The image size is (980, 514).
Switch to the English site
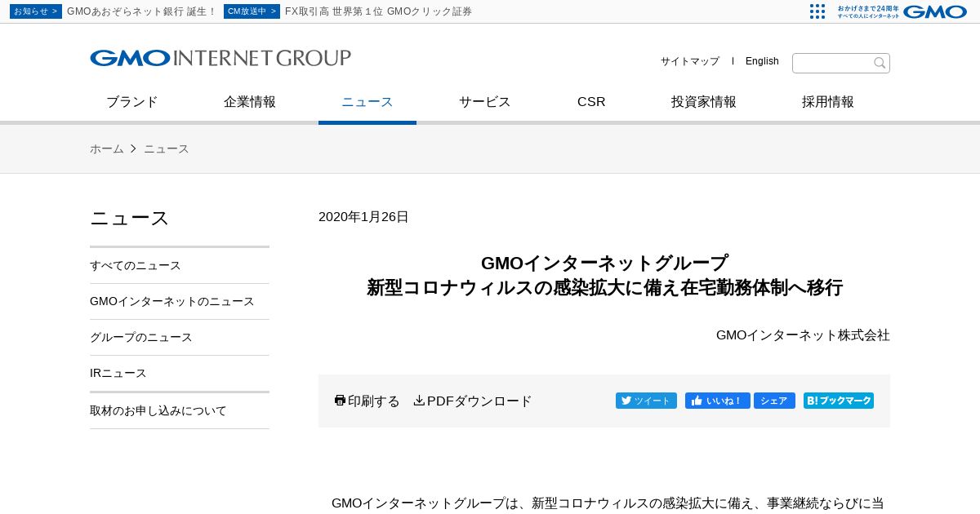pyautogui.click(x=762, y=61)
